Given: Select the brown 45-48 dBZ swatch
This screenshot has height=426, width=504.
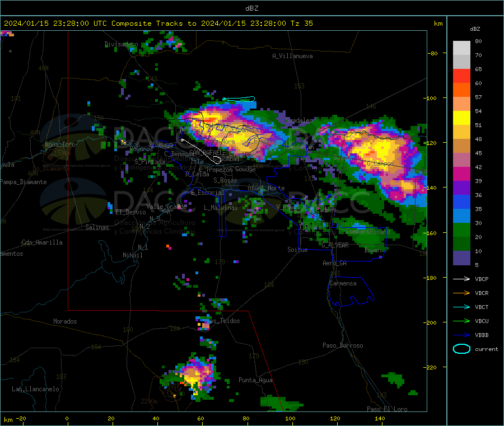Looking at the screenshot, I should [461, 146].
